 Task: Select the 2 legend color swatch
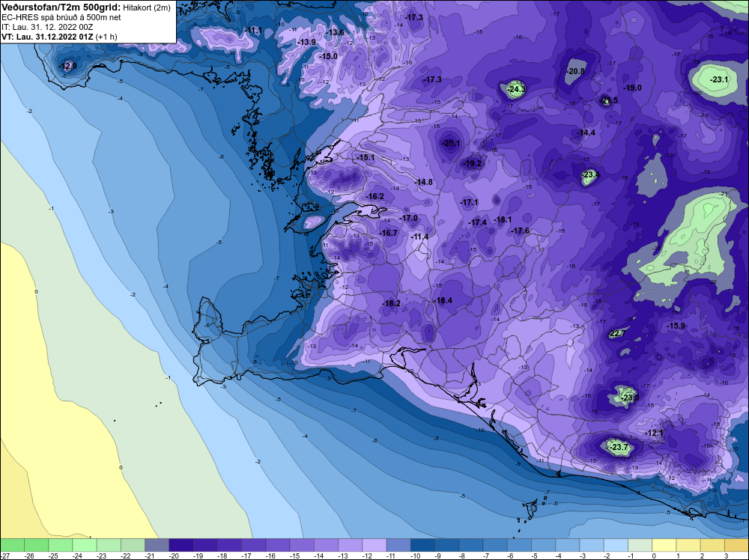(x=713, y=545)
